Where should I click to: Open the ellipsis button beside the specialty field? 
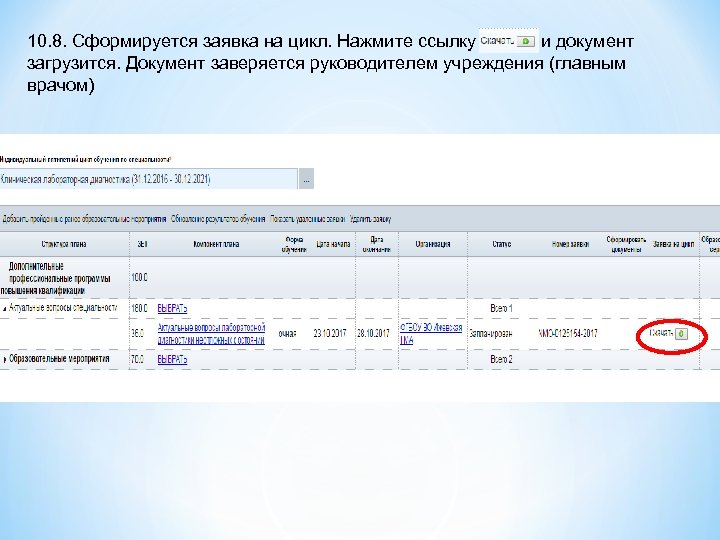point(306,179)
